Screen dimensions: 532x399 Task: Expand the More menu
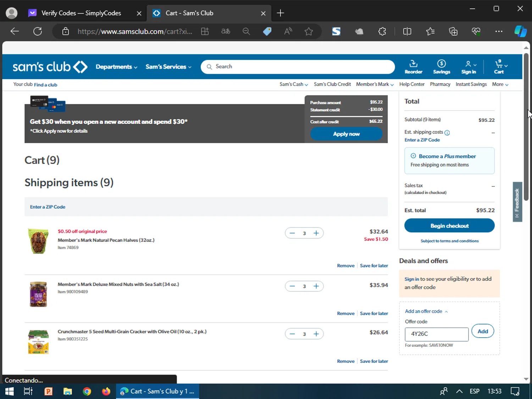[500, 84]
